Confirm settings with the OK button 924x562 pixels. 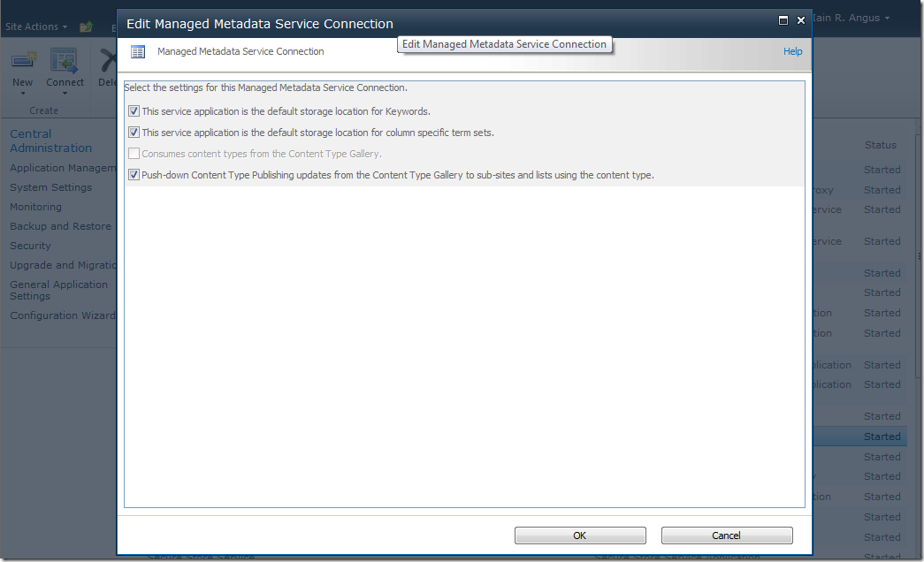[x=580, y=535]
